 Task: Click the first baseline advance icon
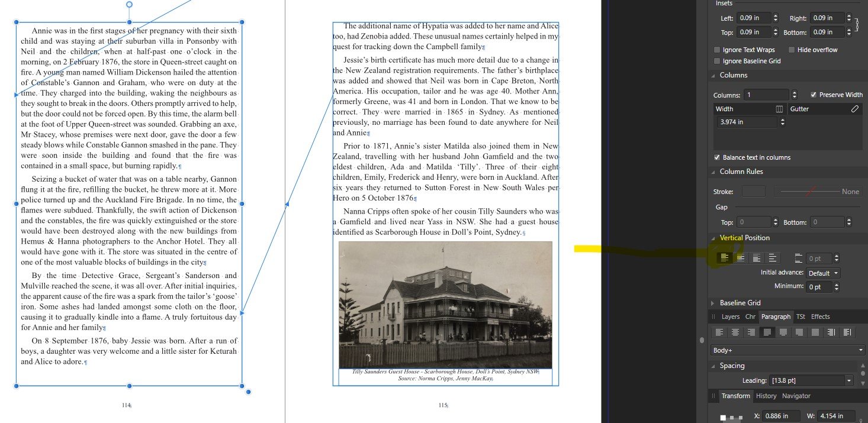[x=798, y=258]
